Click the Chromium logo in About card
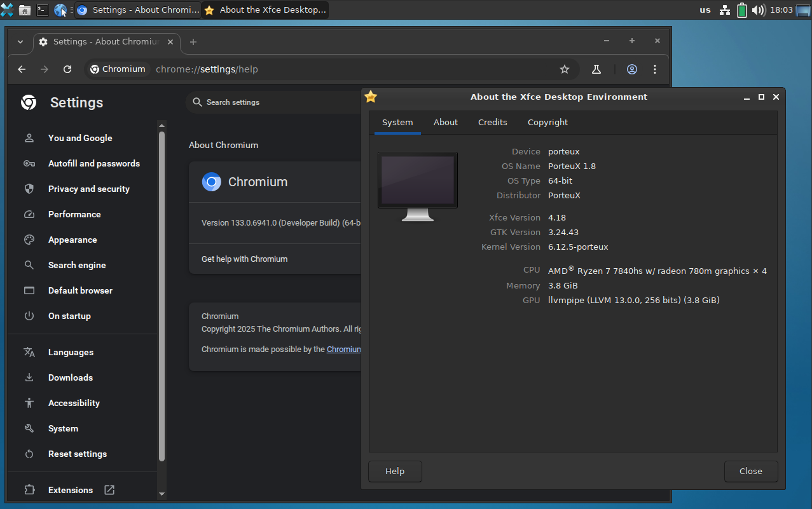This screenshot has height=509, width=812. click(212, 182)
